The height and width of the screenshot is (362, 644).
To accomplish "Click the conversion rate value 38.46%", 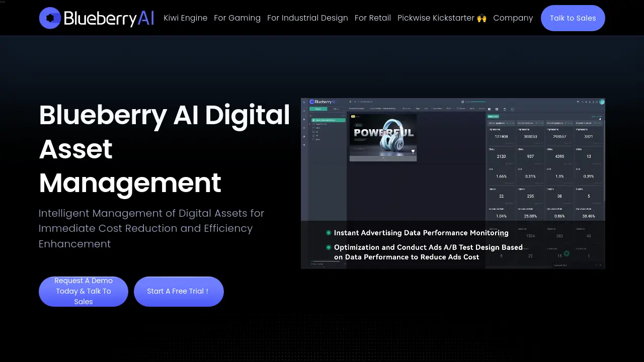I will (589, 216).
